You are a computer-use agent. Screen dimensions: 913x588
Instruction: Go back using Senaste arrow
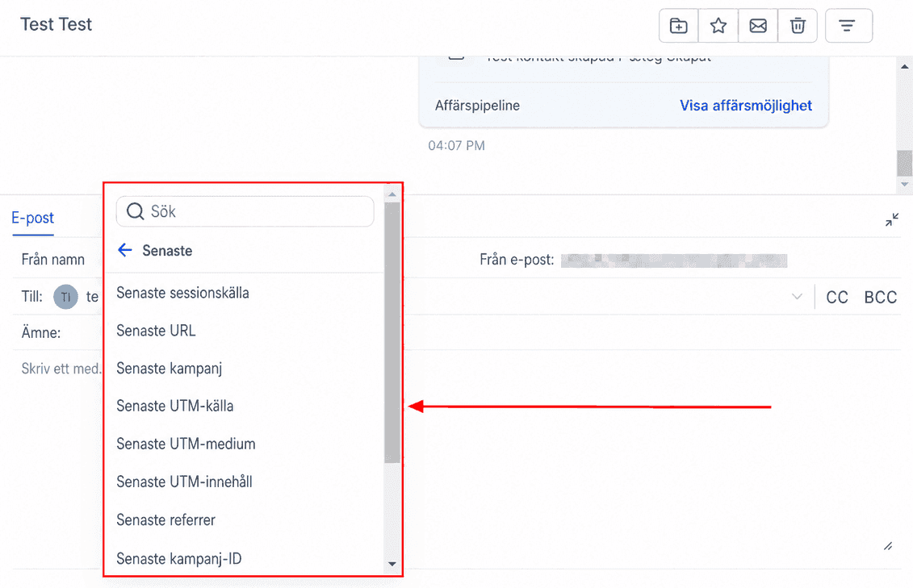(x=125, y=251)
